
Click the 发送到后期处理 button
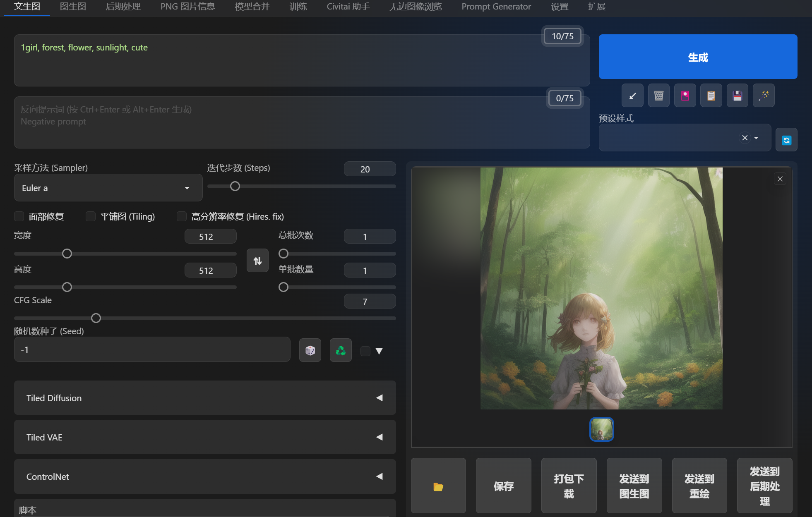click(x=765, y=486)
